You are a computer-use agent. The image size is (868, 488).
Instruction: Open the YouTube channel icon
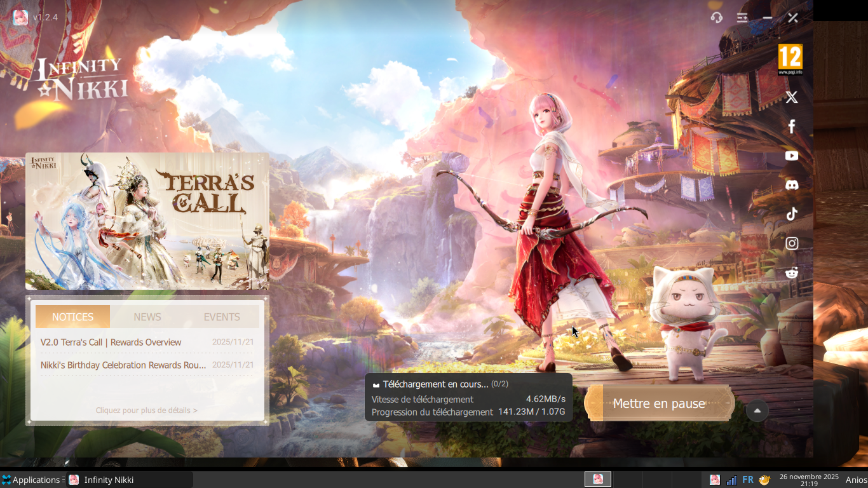pos(792,156)
